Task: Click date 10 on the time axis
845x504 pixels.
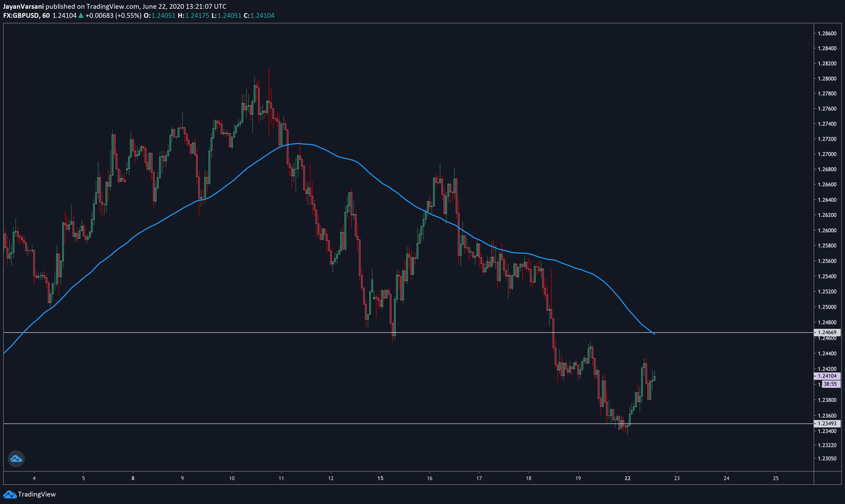Action: click(x=232, y=478)
